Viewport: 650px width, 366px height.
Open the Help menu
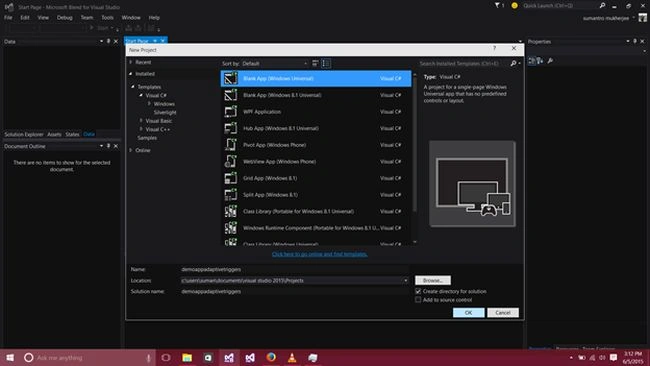[x=154, y=17]
